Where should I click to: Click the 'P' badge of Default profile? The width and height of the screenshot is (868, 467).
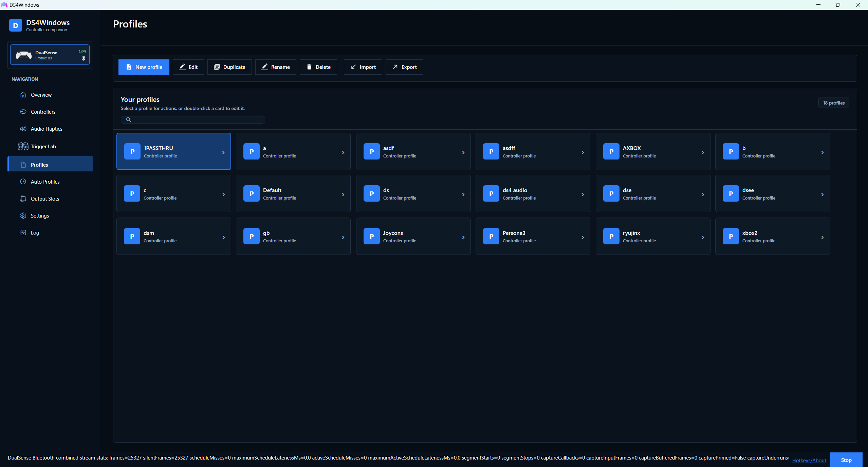point(252,193)
